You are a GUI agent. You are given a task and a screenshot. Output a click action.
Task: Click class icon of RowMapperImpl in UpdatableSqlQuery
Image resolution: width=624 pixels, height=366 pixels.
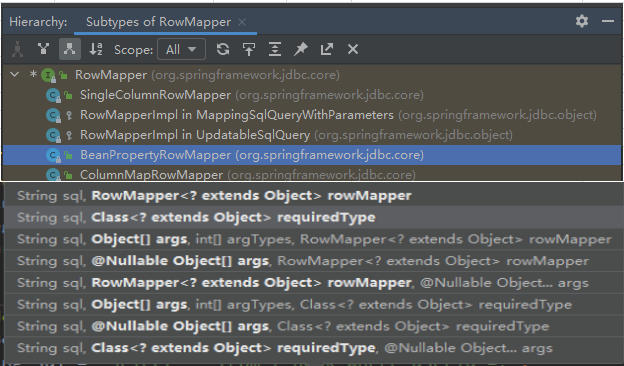click(53, 135)
